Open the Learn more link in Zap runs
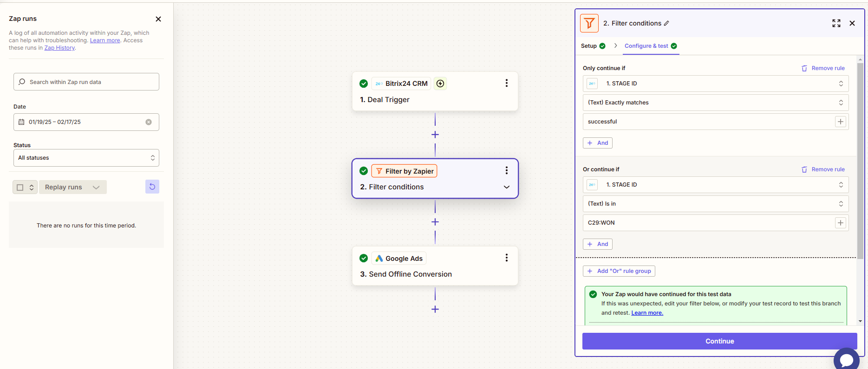Viewport: 868px width, 369px height. 105,40
